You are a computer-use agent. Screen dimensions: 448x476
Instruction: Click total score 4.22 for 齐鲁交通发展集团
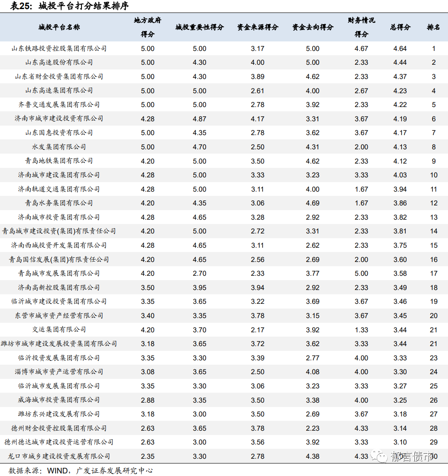click(400, 105)
